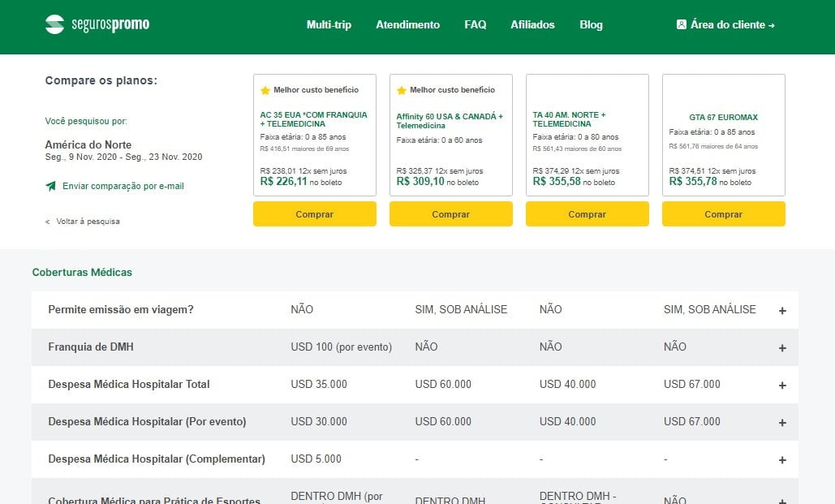Expand Despesa Médica Hospitalar Total row
The width and height of the screenshot is (835, 504).
[782, 386]
